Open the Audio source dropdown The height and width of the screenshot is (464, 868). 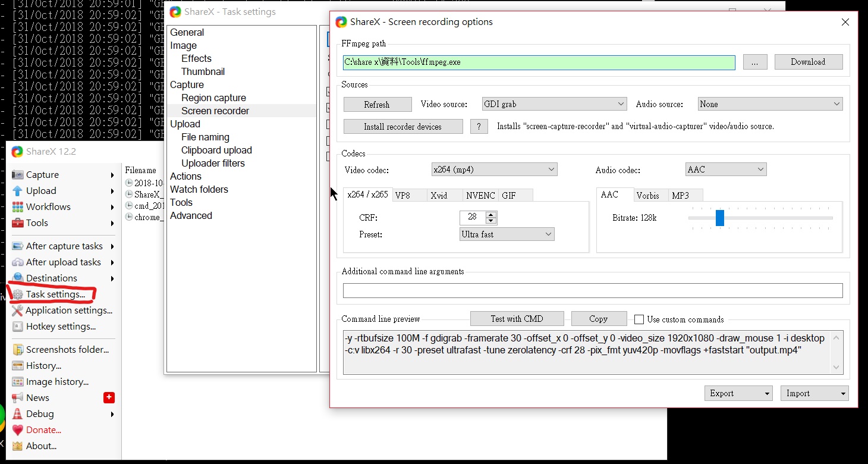click(x=770, y=104)
